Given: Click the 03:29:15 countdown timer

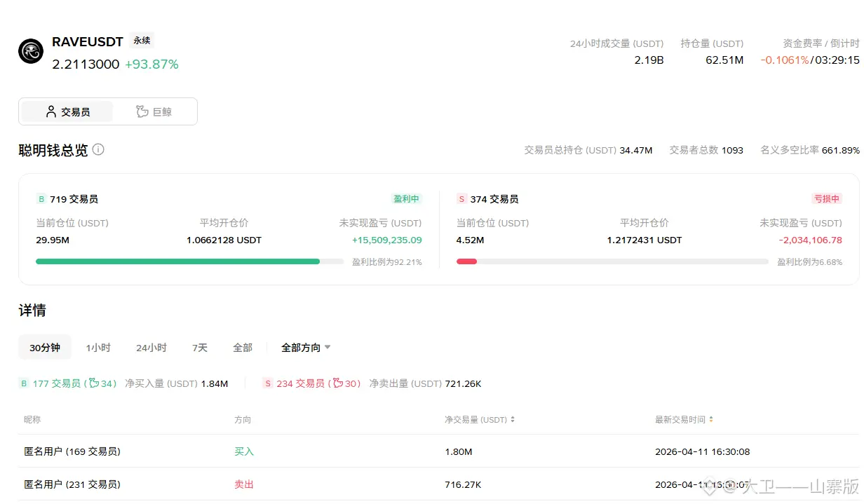Looking at the screenshot, I should click(x=837, y=60).
